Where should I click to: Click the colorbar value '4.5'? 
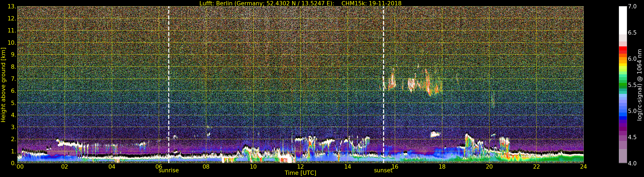[x=632, y=137]
